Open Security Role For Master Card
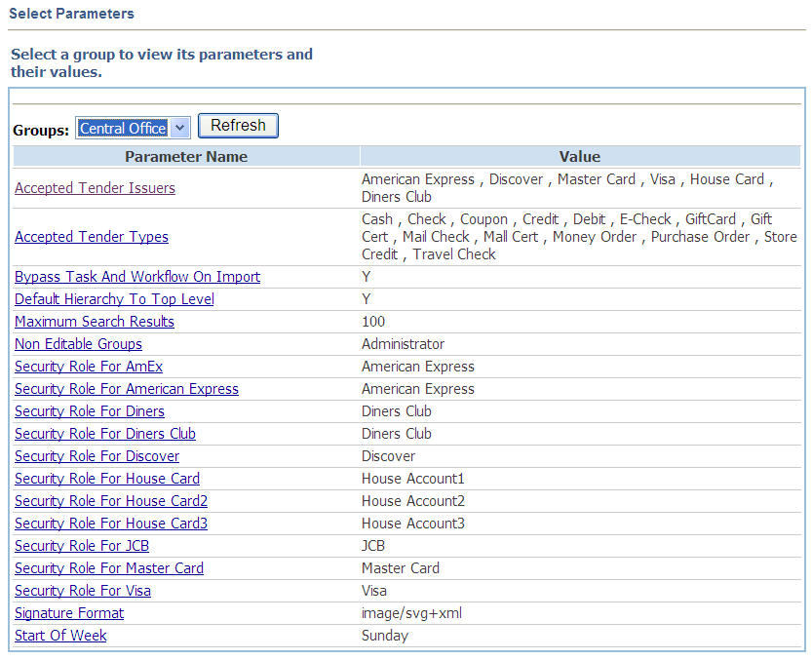The height and width of the screenshot is (660, 812). 109,568
